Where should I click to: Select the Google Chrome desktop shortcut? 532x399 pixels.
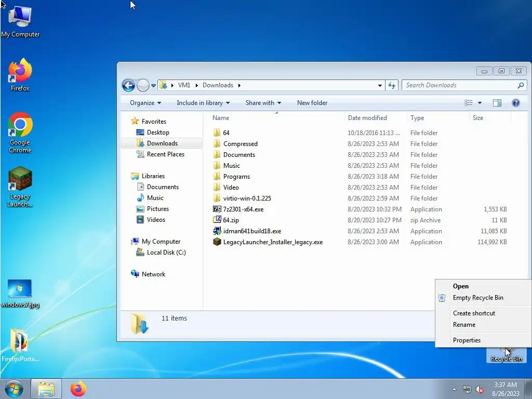20,132
